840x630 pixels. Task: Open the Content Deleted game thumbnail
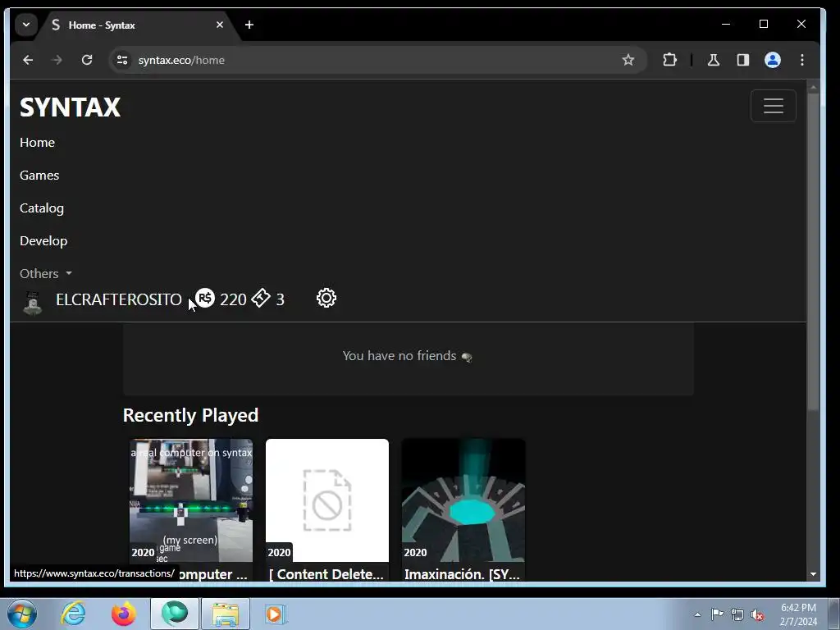coord(327,500)
